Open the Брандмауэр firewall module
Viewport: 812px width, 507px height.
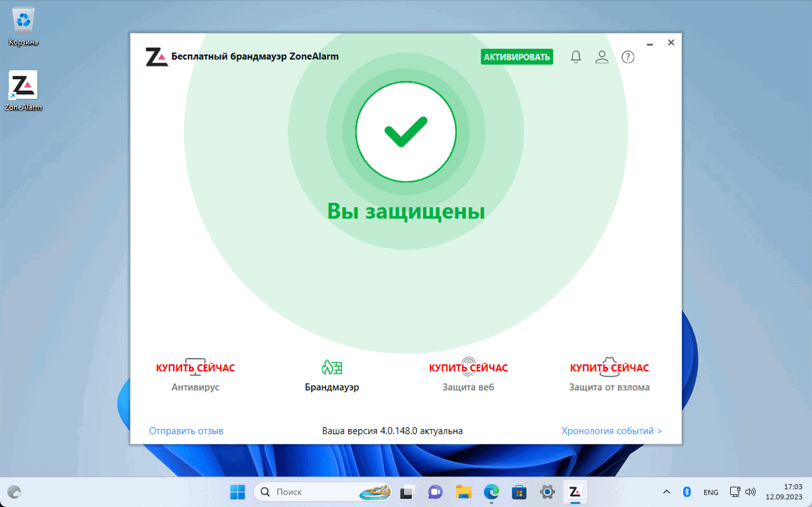[332, 376]
